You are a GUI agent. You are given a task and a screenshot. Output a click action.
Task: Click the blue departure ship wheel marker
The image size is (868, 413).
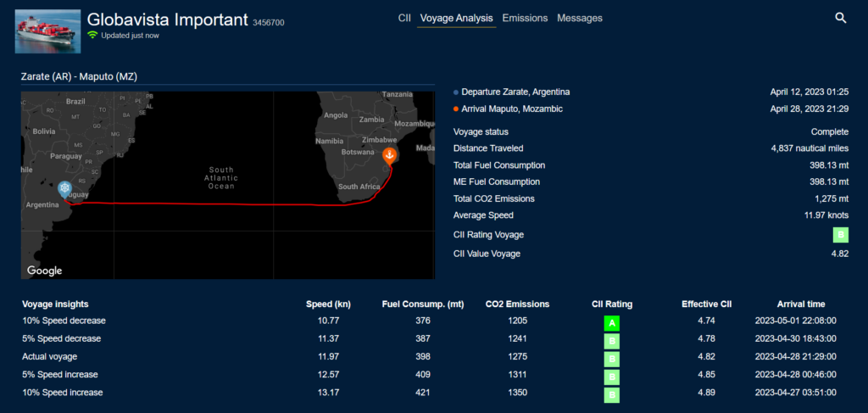65,190
